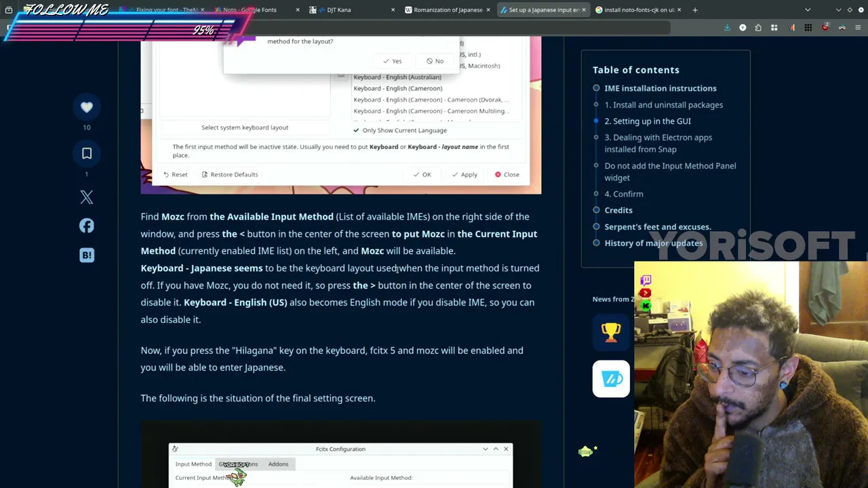
Task: Click the four-square grid toolbar icon
Action: [774, 28]
